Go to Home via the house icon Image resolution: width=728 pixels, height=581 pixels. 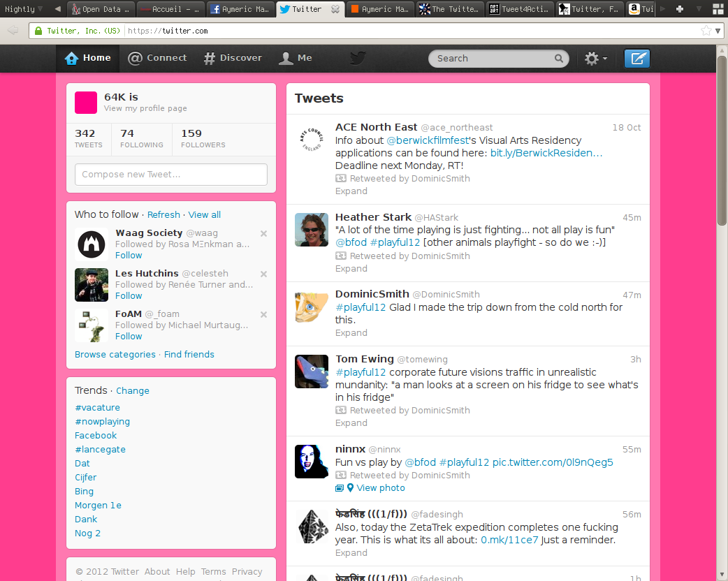pos(71,58)
